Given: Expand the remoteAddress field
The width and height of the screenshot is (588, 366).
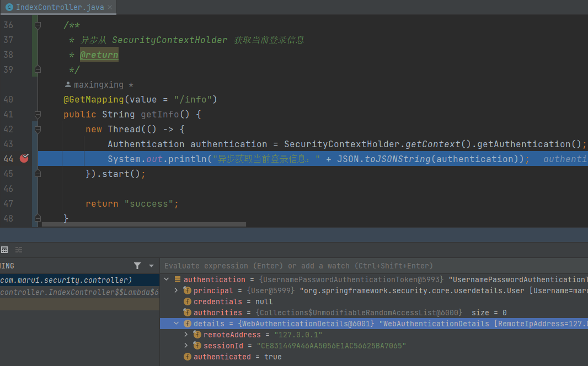Looking at the screenshot, I should (x=186, y=335).
